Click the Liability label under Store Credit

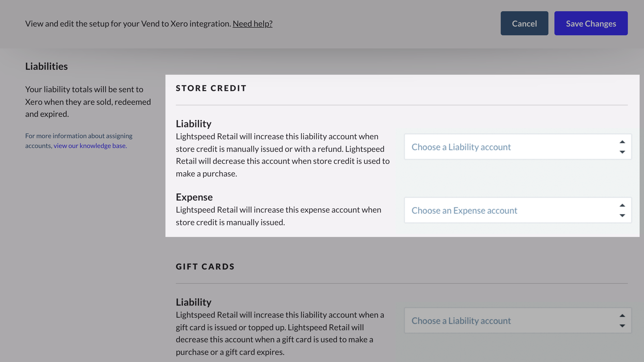pyautogui.click(x=193, y=124)
